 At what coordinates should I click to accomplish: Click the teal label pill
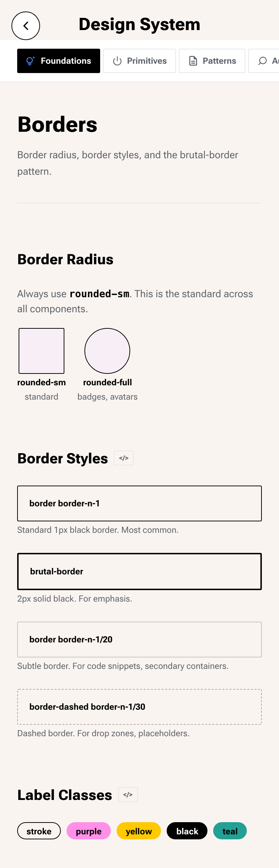(230, 831)
